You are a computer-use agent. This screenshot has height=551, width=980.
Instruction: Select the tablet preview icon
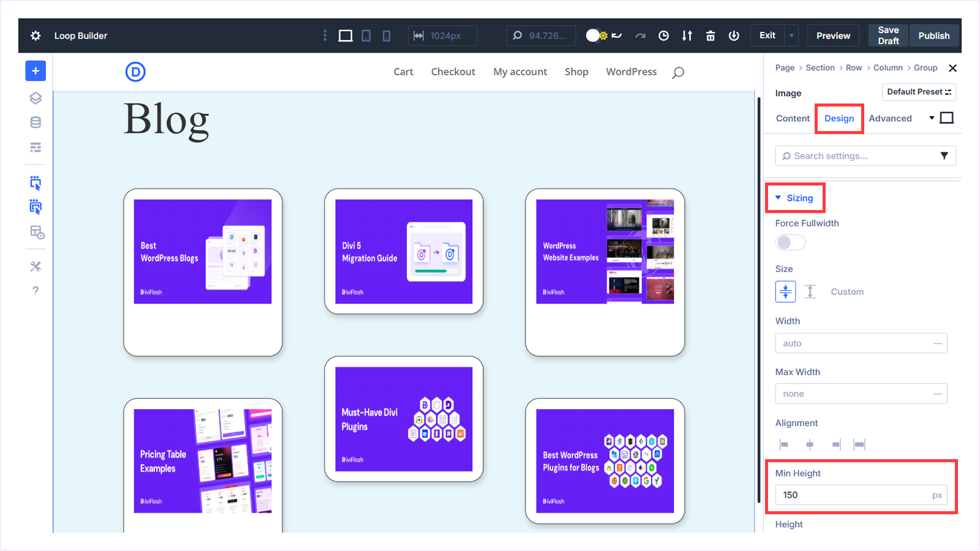[366, 36]
